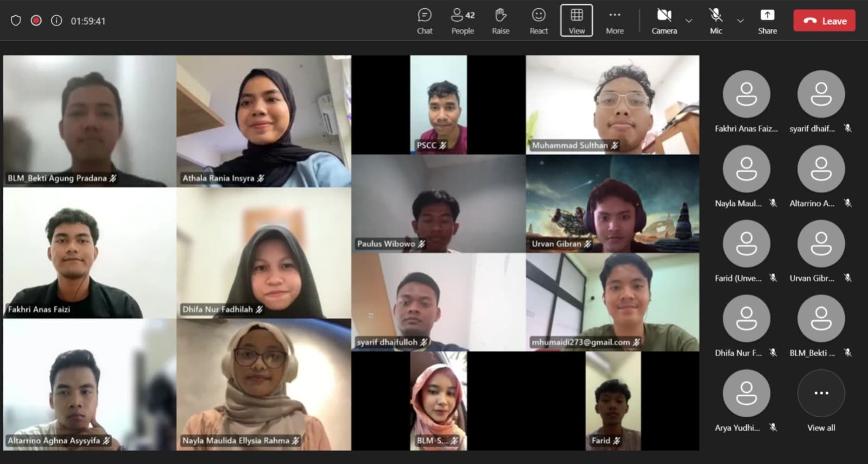Unmute the Mic
This screenshot has width=868, height=464.
tap(716, 21)
